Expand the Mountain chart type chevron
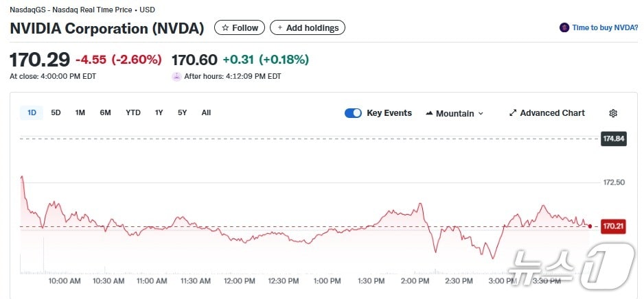The width and height of the screenshot is (644, 299). (x=481, y=113)
